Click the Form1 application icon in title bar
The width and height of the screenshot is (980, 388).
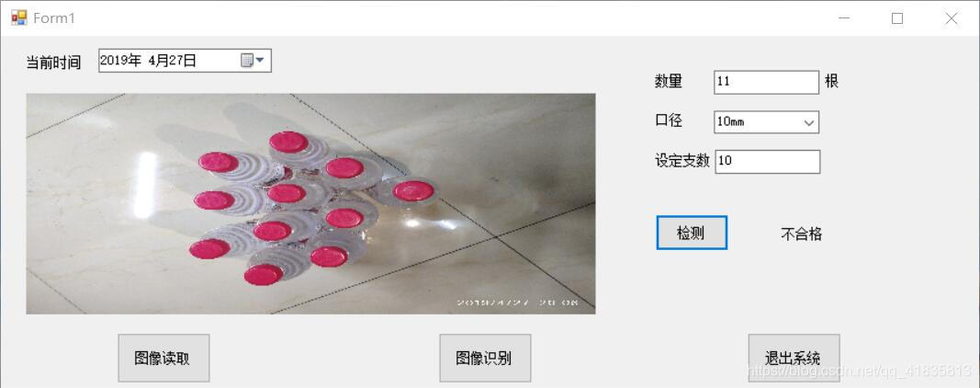coord(19,18)
